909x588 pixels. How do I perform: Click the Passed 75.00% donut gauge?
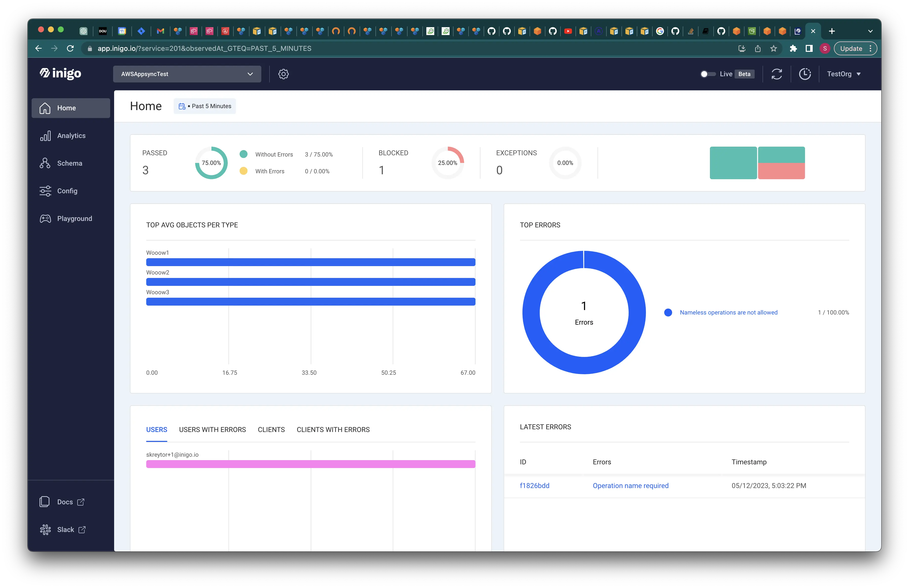click(x=211, y=163)
